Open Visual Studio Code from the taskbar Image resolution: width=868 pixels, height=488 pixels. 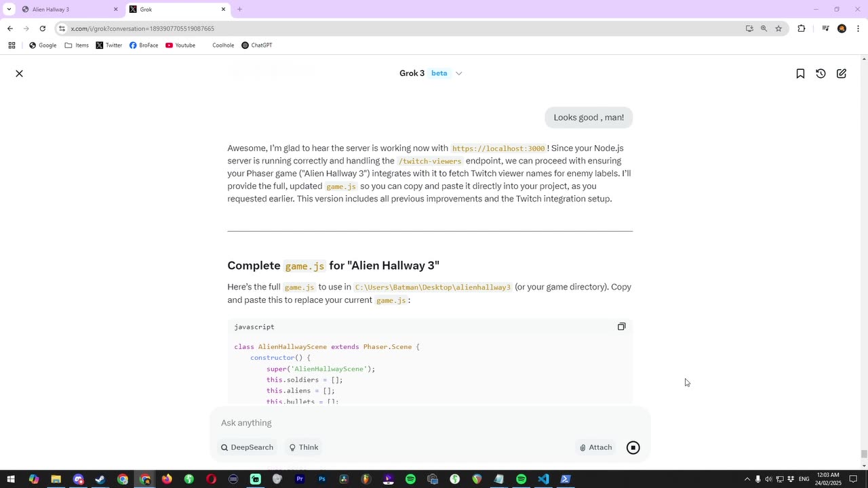click(x=543, y=479)
